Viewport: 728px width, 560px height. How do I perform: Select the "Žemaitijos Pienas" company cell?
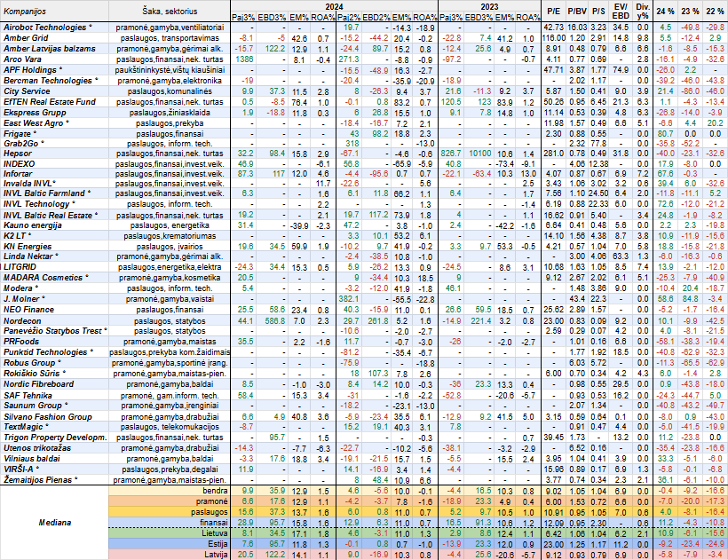pyautogui.click(x=54, y=480)
